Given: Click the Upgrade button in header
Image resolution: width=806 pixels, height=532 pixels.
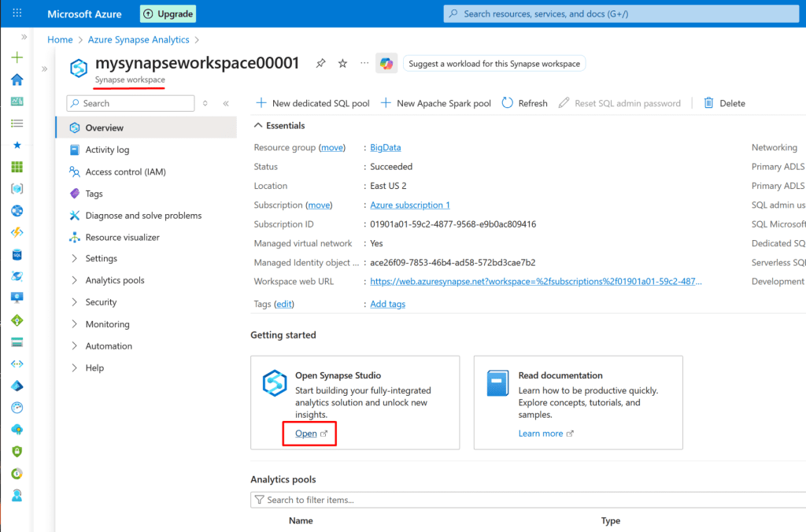Looking at the screenshot, I should pos(168,14).
